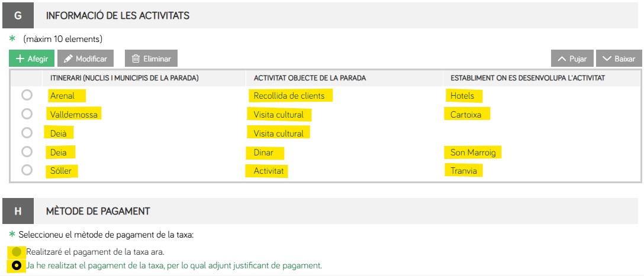Click the Modificar pencil button
Viewport: 644px width, 276px height.
86,59
